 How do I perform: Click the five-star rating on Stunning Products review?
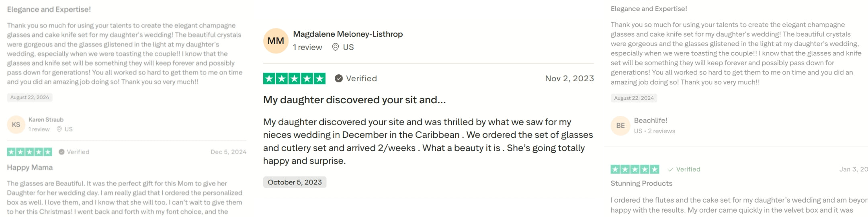tap(635, 170)
